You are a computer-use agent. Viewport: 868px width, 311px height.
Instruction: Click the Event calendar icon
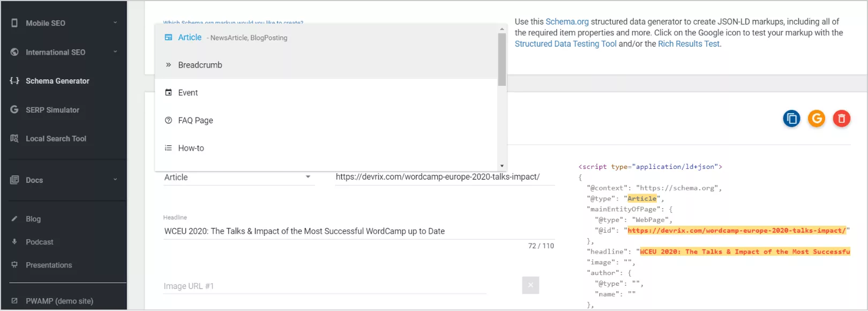(x=168, y=92)
